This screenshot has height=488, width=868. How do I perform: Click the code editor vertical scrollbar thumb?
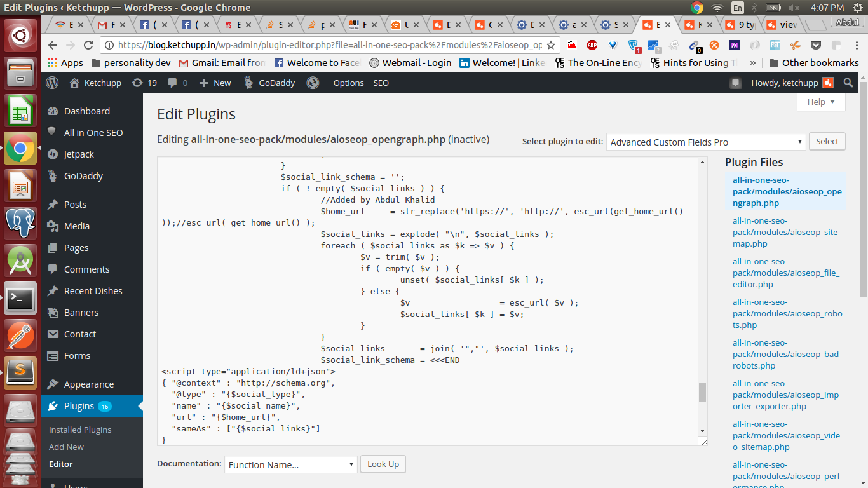[x=702, y=393]
